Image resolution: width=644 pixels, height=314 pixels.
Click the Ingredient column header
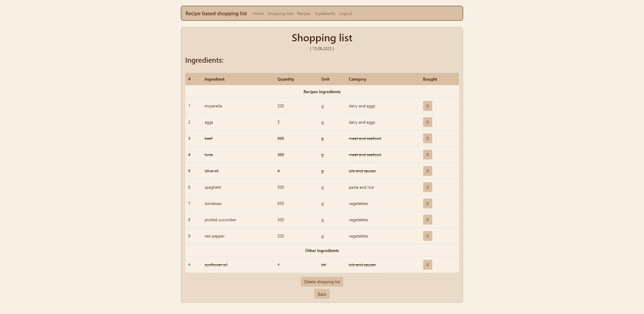tap(214, 79)
